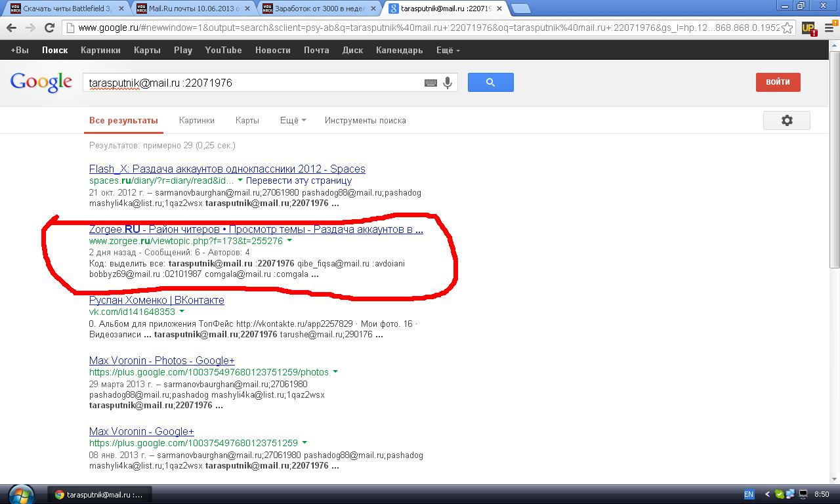Switch to 'Mail.Ru почты 10.06.2013' tab
This screenshot has height=504, width=840.
pyautogui.click(x=192, y=9)
